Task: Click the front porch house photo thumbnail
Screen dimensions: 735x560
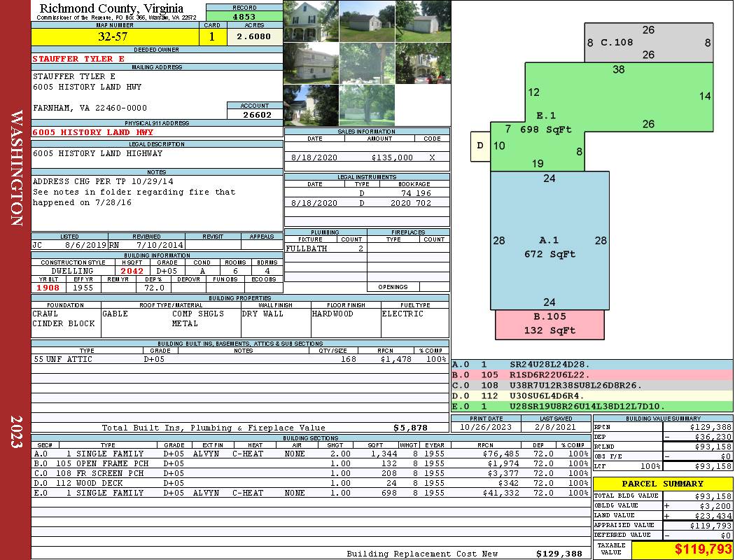Action: (311, 21)
